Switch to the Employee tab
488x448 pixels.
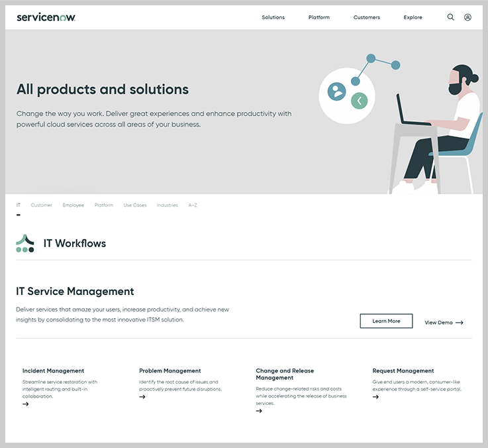coord(73,205)
